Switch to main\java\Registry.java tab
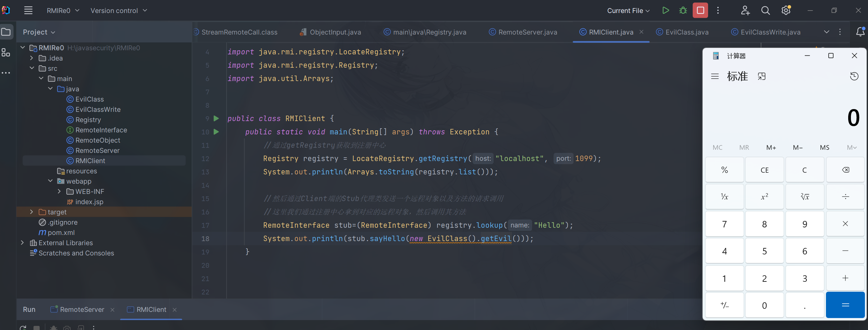Image resolution: width=868 pixels, height=330 pixels. point(425,32)
